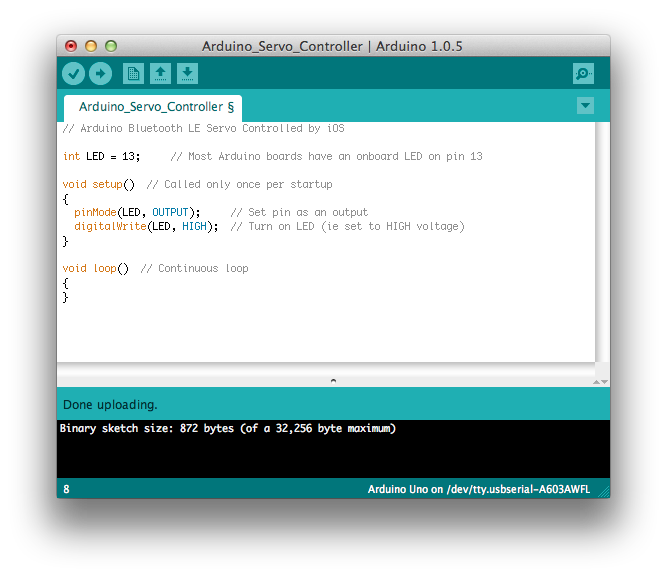Minimize the window with yellow button
Viewport: 667px width, 577px height.
91,46
